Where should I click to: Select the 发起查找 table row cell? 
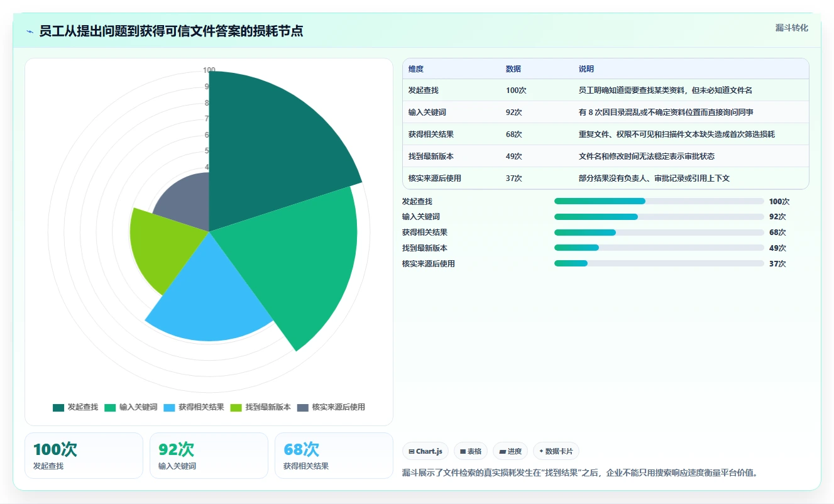424,90
